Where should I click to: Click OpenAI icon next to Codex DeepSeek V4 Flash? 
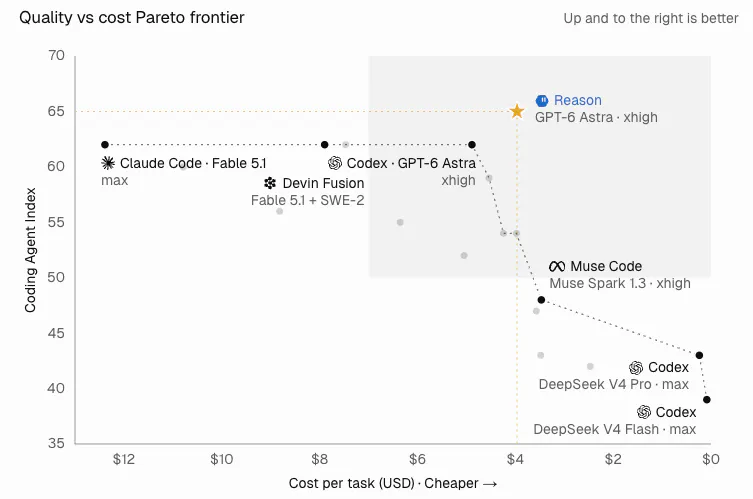click(x=644, y=412)
